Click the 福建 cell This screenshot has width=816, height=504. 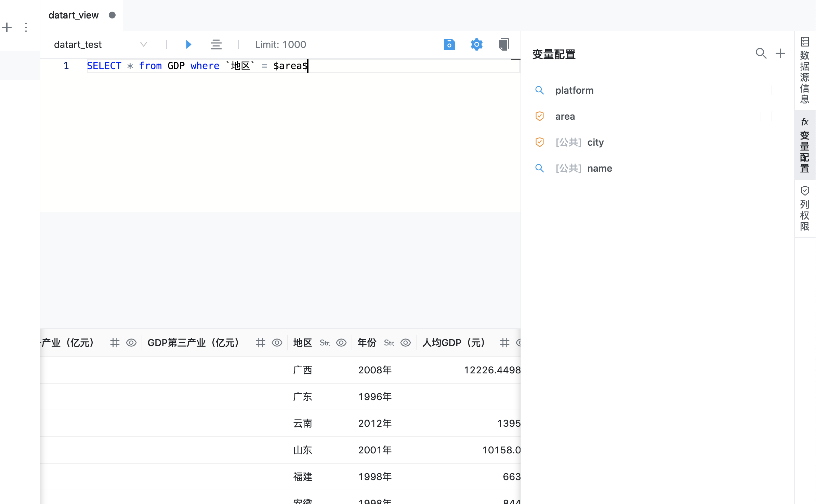tap(303, 477)
